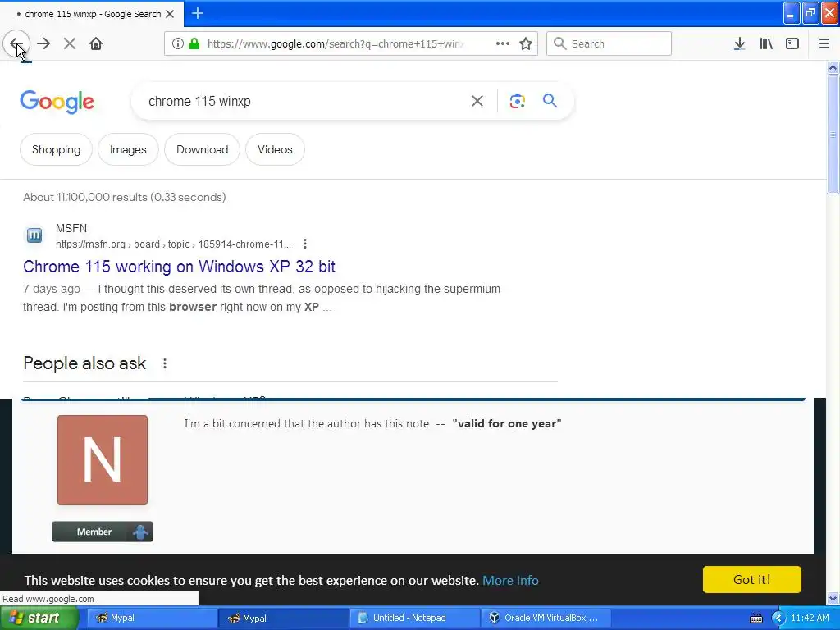Open a new tab
The width and height of the screenshot is (840, 630).
[x=198, y=13]
